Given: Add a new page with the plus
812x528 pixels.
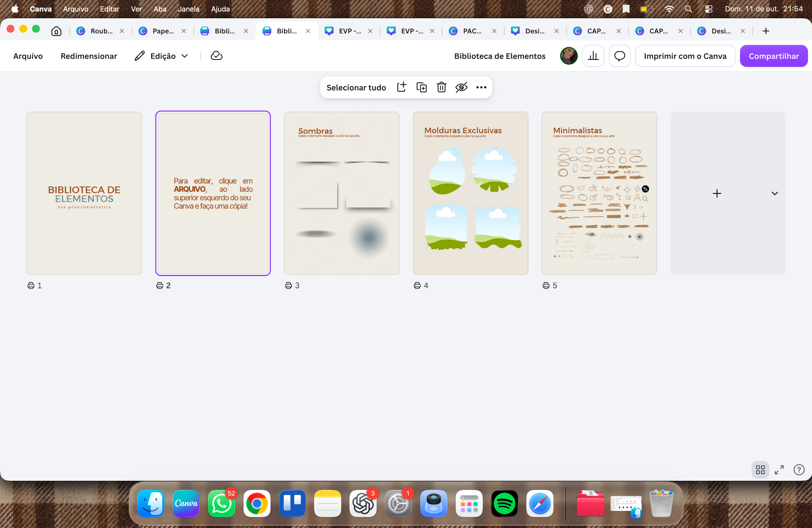Looking at the screenshot, I should 717,194.
